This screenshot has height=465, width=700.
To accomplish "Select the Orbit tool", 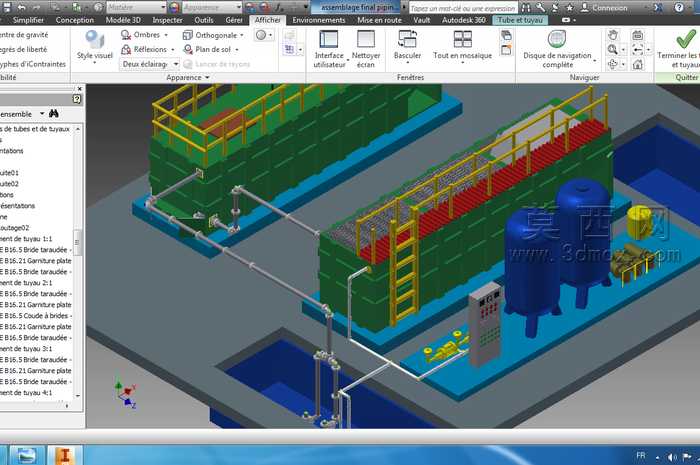I will pyautogui.click(x=613, y=64).
